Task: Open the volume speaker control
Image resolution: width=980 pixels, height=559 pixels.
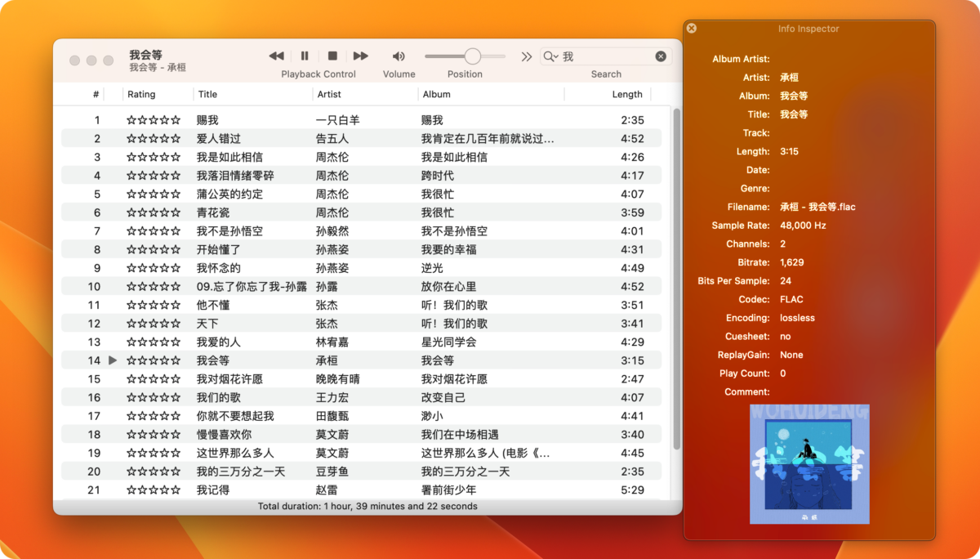Action: 399,56
